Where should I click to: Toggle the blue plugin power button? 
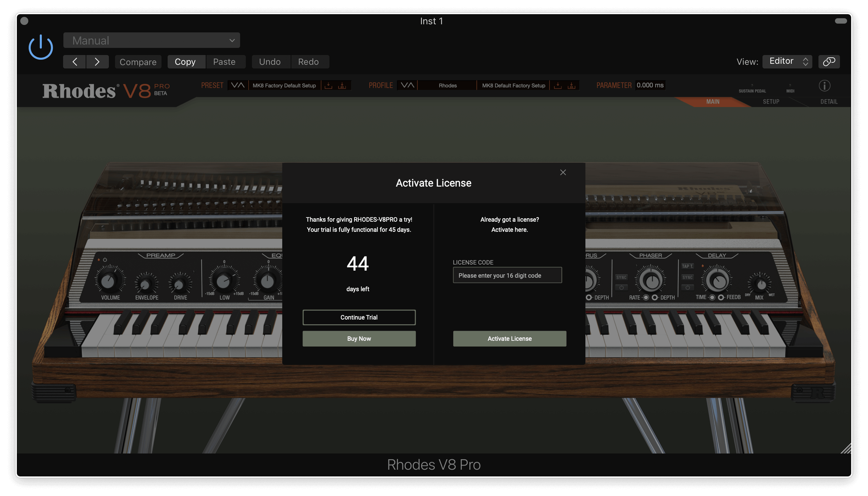click(40, 47)
